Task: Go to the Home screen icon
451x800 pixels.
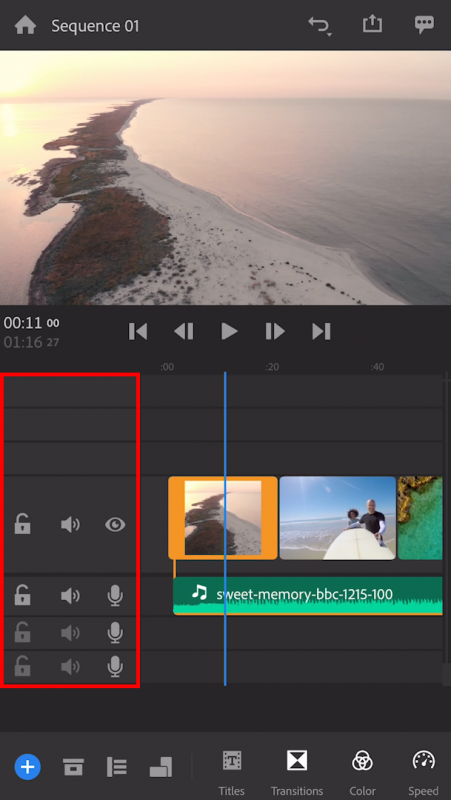Action: coord(25,25)
